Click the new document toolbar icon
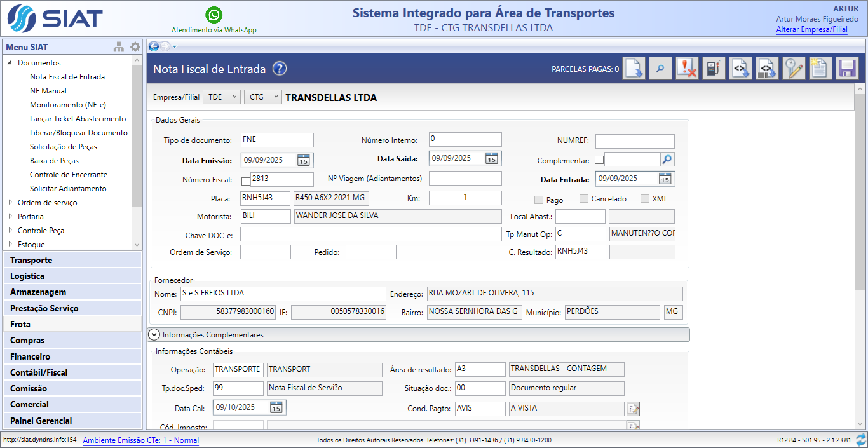Image resolution: width=868 pixels, height=448 pixels. point(820,69)
